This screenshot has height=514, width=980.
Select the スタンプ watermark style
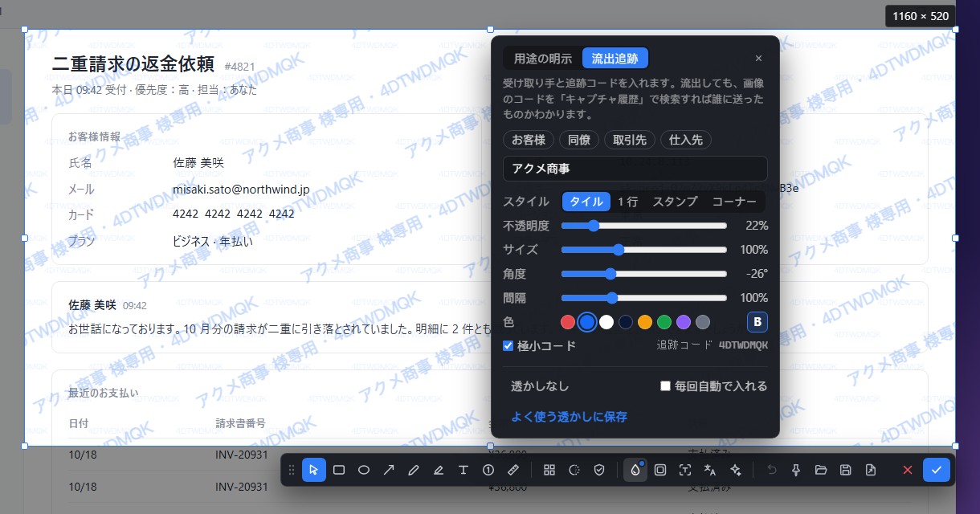675,202
